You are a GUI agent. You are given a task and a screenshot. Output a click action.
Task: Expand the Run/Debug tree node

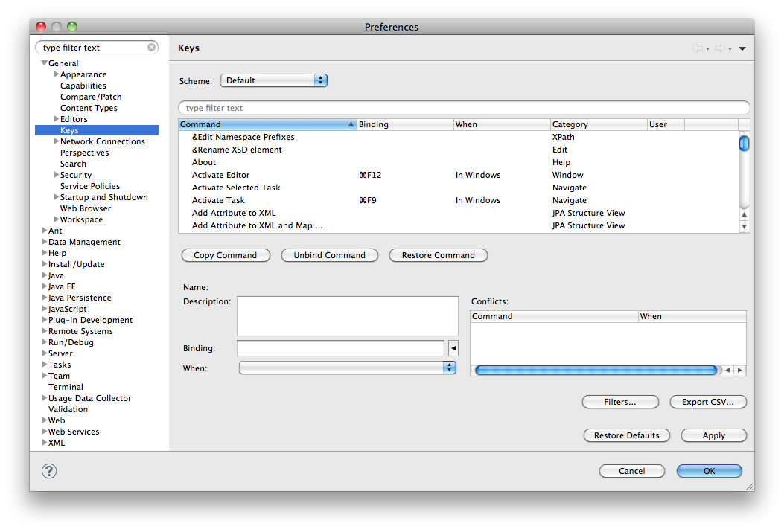click(44, 342)
